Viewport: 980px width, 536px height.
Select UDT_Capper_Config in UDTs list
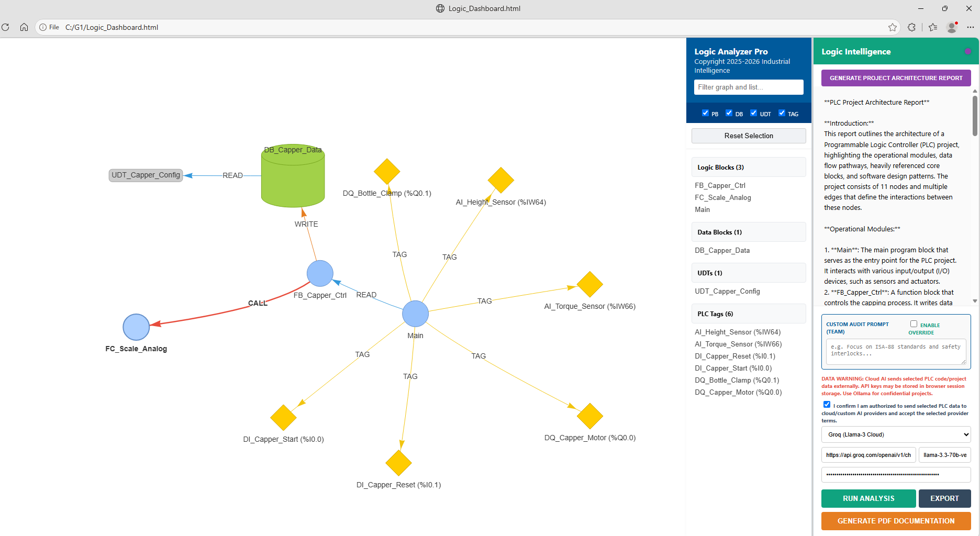(727, 291)
